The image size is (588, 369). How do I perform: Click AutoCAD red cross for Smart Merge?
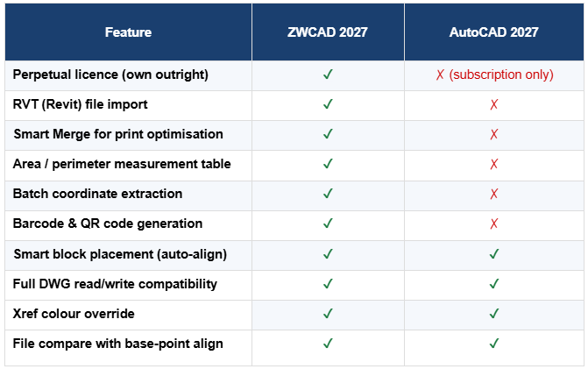pyautogui.click(x=494, y=134)
